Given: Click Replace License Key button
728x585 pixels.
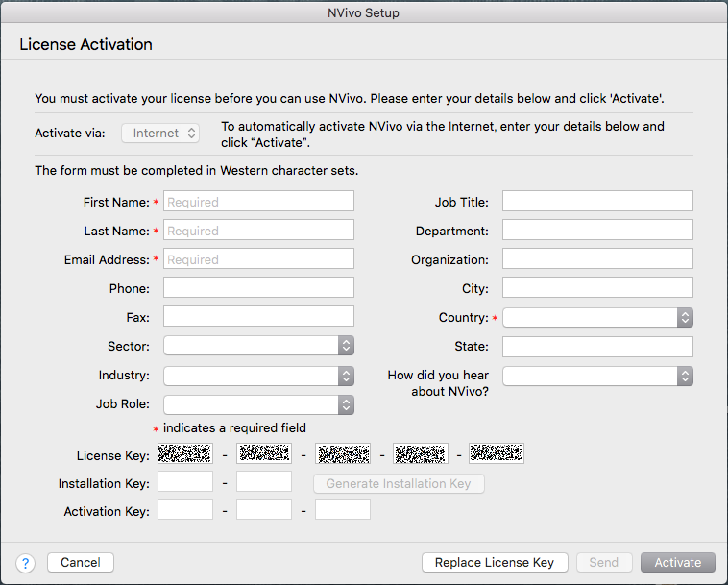Looking at the screenshot, I should (x=495, y=562).
